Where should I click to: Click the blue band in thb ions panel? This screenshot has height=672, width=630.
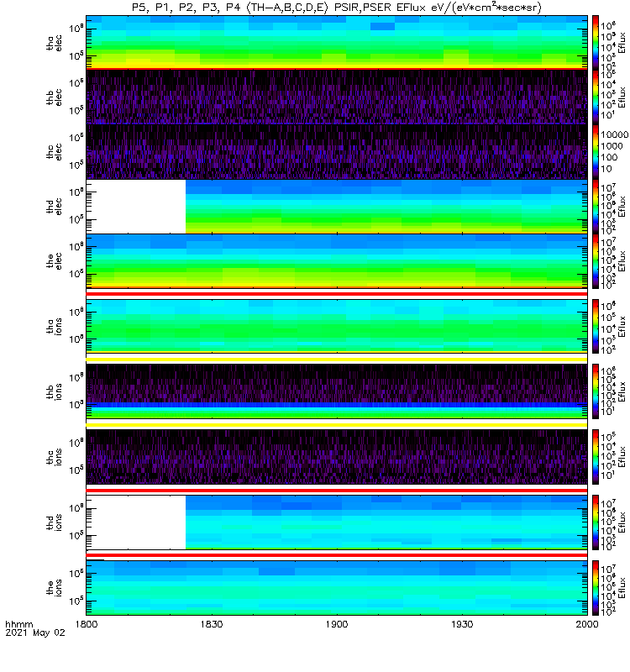tap(337, 405)
